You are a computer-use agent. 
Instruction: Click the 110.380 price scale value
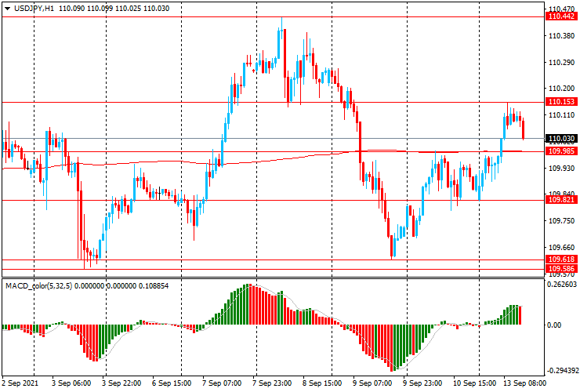tap(561, 36)
